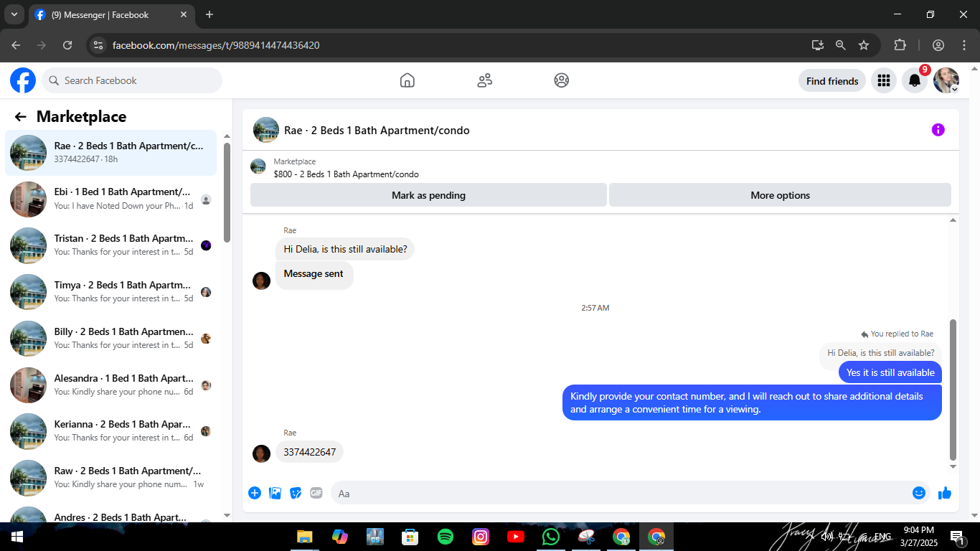
Task: Attach a photo using the image icon
Action: (275, 493)
